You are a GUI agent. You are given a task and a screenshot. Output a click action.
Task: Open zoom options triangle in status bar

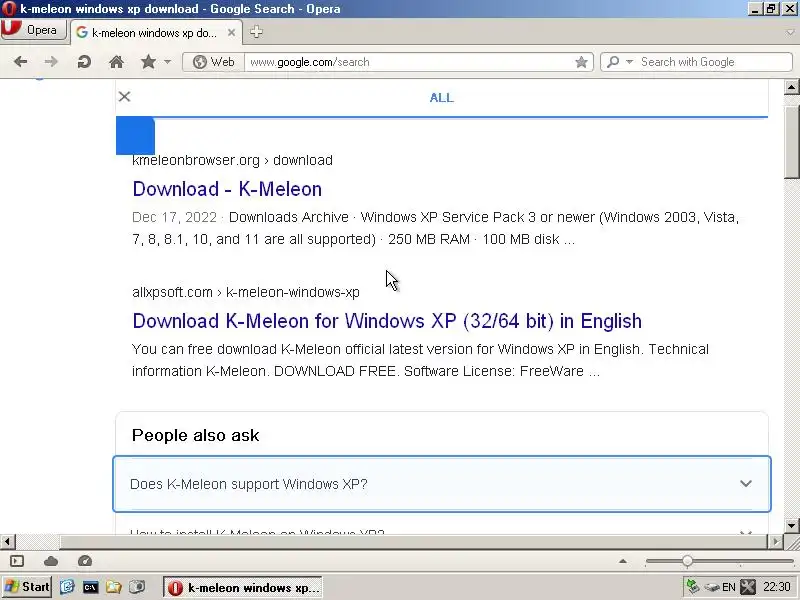[x=622, y=561]
